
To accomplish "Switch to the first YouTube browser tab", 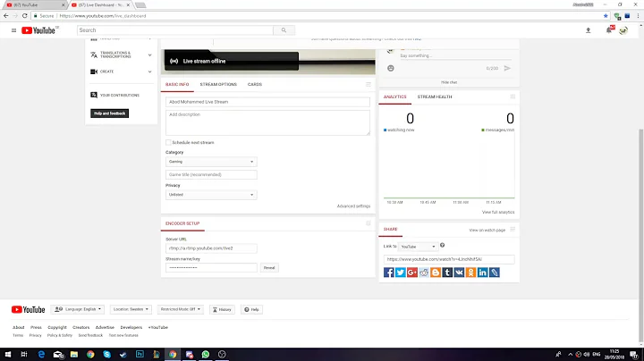I will point(35,5).
